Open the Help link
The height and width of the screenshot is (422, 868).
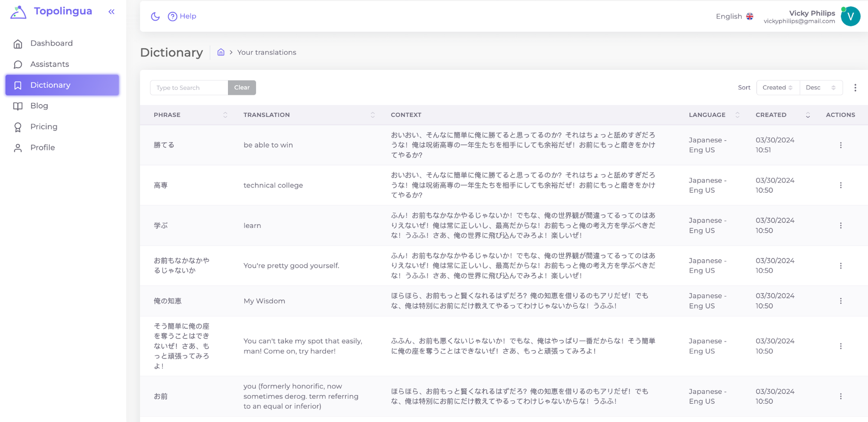pyautogui.click(x=188, y=16)
